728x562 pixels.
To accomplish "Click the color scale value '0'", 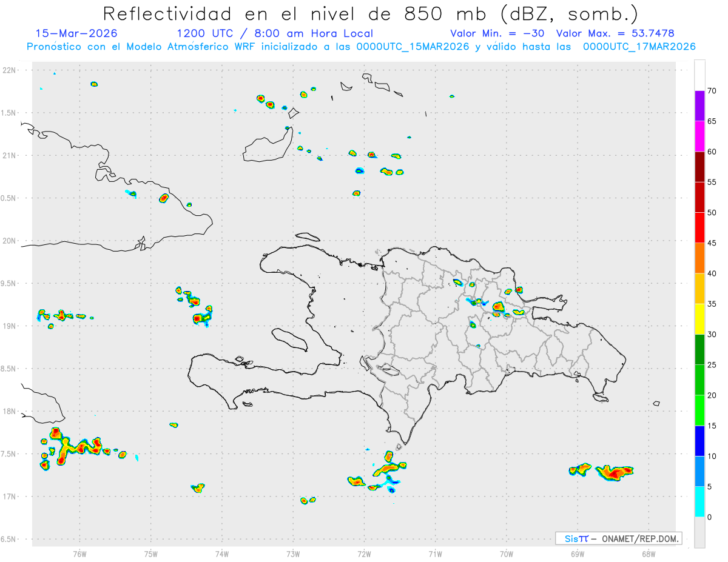I will click(x=710, y=517).
